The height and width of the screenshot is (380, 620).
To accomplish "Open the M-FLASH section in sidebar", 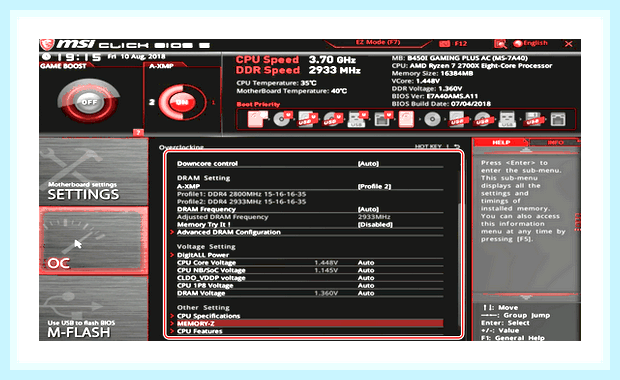I will [x=94, y=308].
